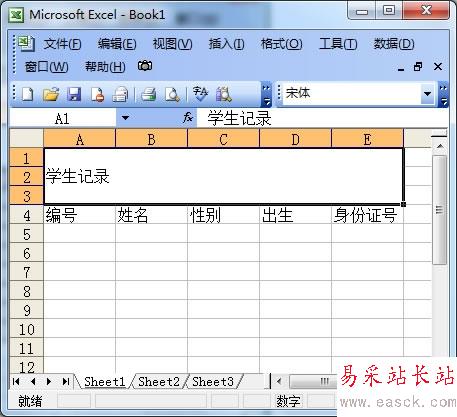Open the 文件(F) menu
Viewport: 457px width, 417px height.
[63, 44]
